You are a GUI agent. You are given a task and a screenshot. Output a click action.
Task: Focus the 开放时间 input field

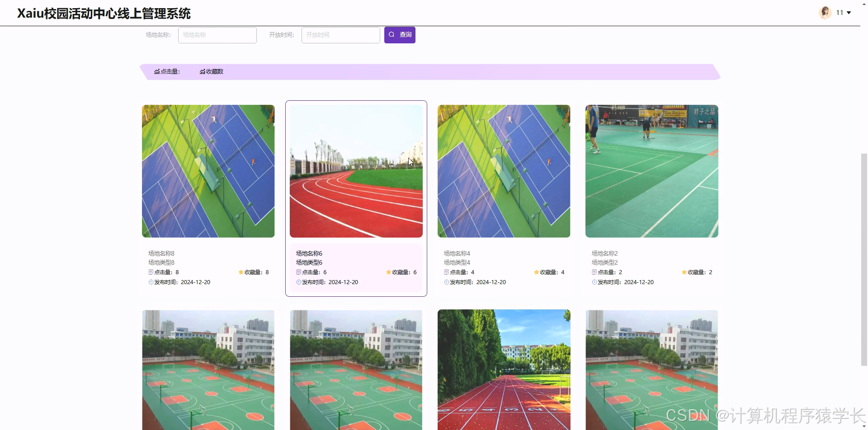pos(341,35)
